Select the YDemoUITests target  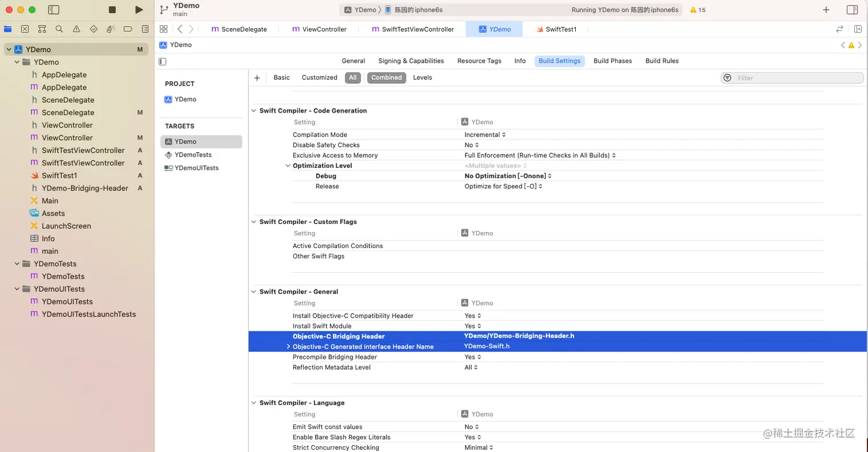[196, 168]
